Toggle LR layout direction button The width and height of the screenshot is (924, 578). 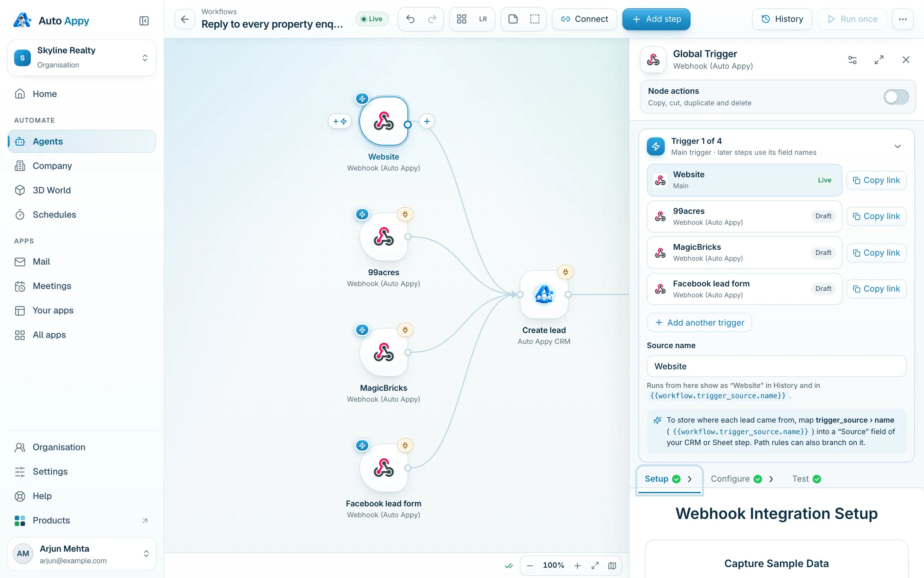click(483, 19)
